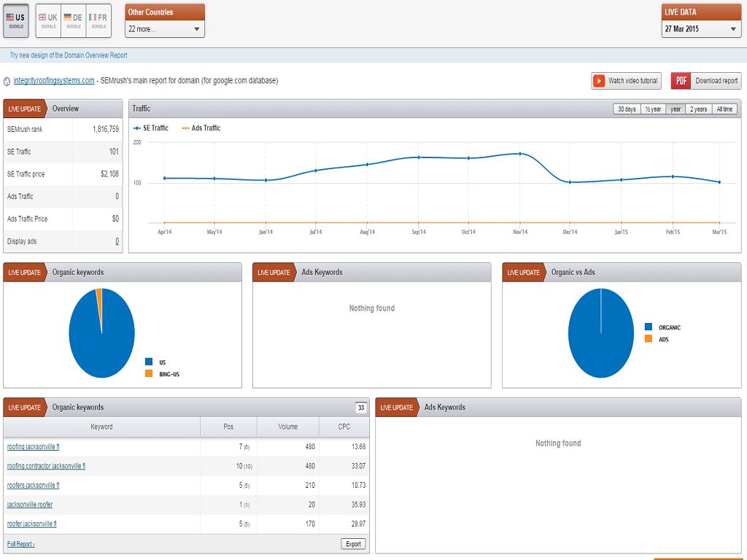This screenshot has height=560, width=747.
Task: Click the organic keywords count badge 33
Action: 360,408
